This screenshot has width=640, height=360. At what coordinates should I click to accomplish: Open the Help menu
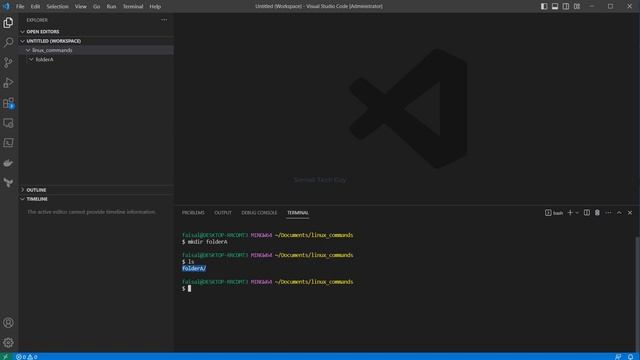[x=155, y=6]
